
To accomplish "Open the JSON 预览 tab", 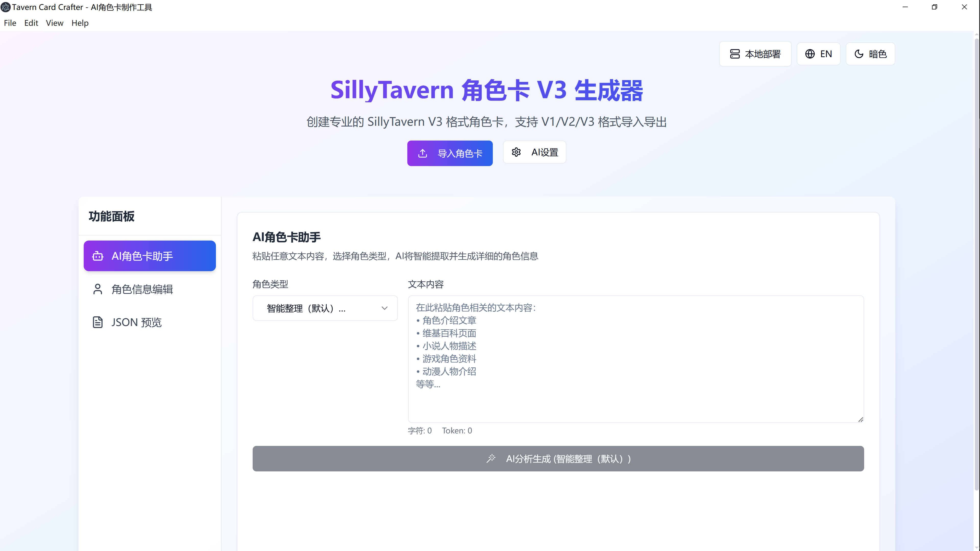I will [150, 322].
